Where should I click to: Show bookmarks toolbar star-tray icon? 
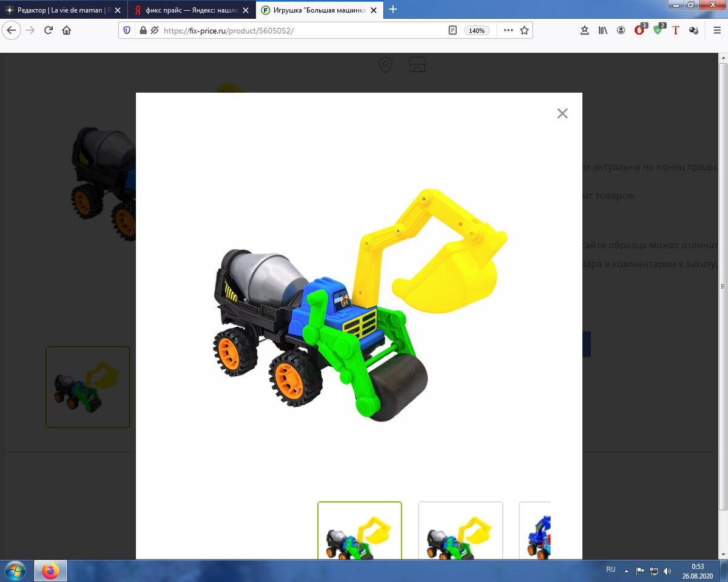tap(585, 30)
